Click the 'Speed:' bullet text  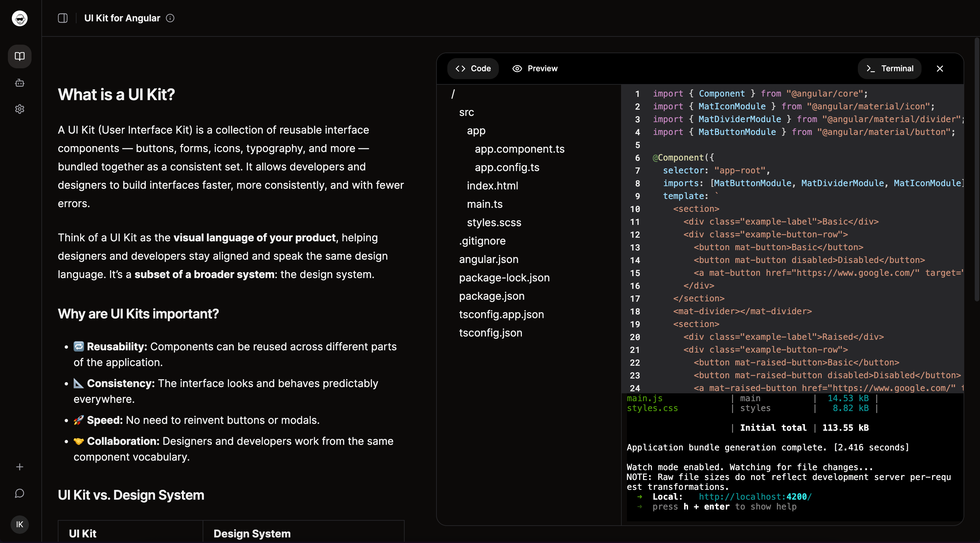pos(105,420)
